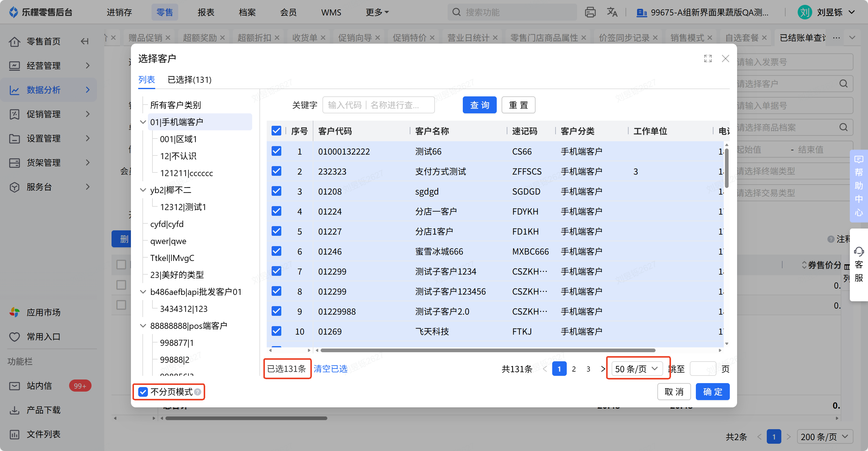The width and height of the screenshot is (868, 451).
Task: Click the fullscreen icon in dialog header
Action: point(708,59)
